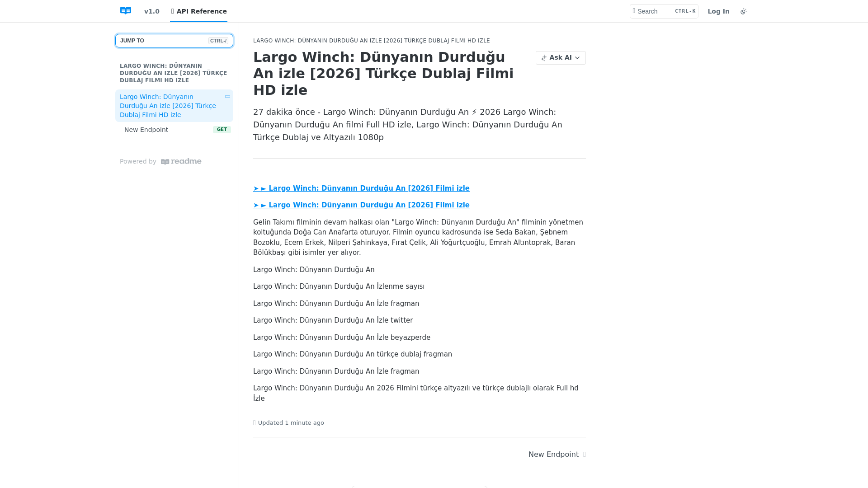Screen dimensions: 868x488
Task: Click the Log In link
Action: pyautogui.click(x=718, y=11)
